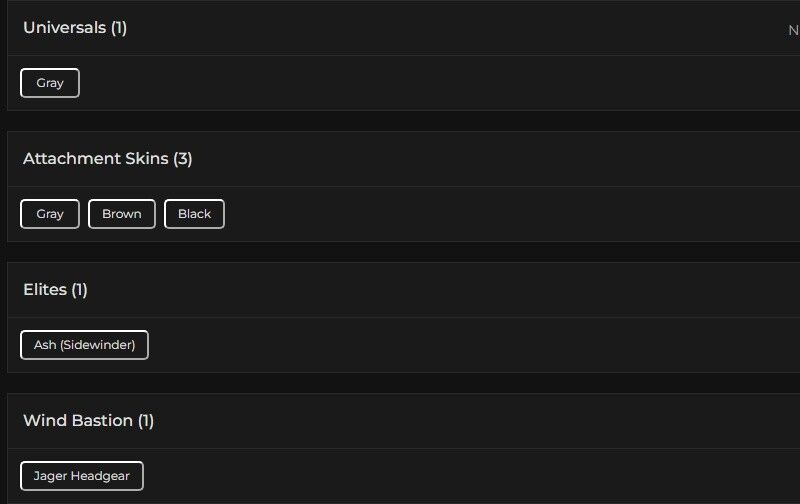Image resolution: width=800 pixels, height=504 pixels.
Task: Select the Gray tag under Universals
Action: click(x=50, y=83)
